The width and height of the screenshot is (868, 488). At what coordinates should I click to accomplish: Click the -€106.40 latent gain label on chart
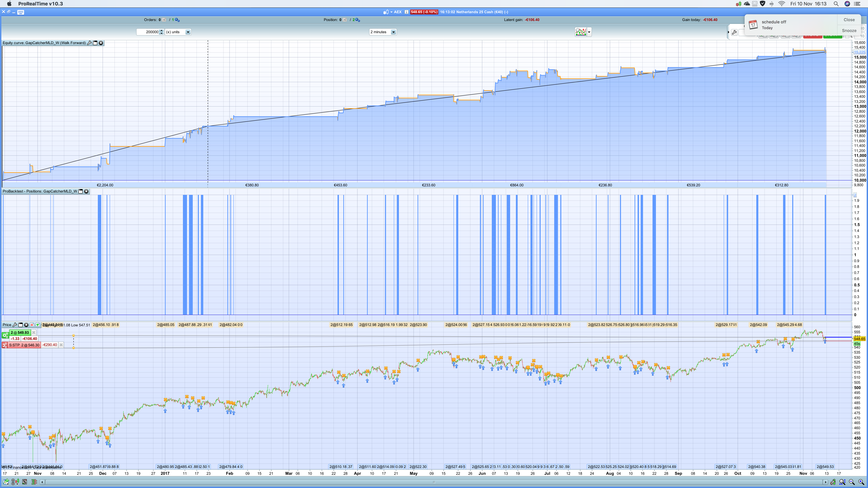(x=30, y=339)
